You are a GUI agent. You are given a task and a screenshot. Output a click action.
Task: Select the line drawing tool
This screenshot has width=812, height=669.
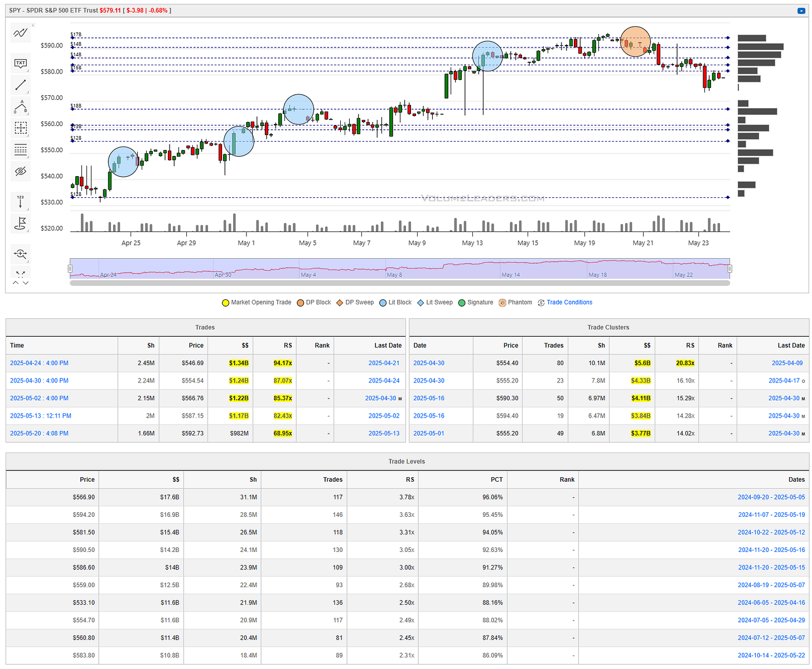coord(21,85)
